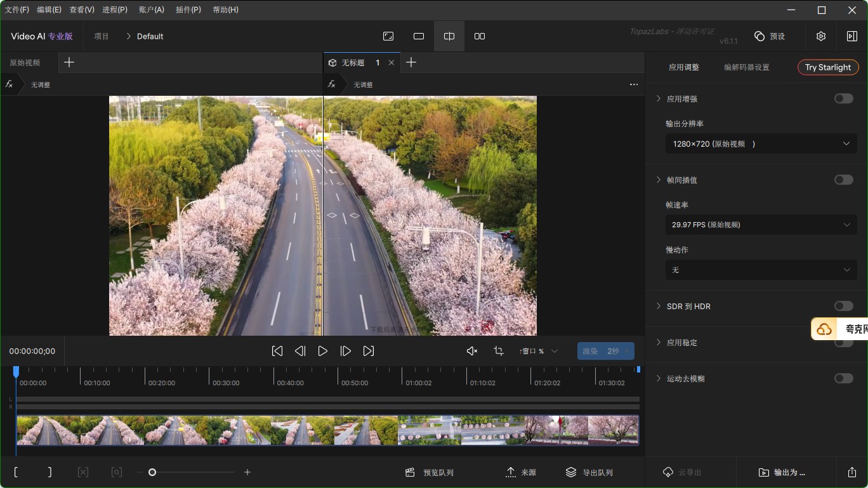Mute the preview audio
This screenshot has width=868, height=488.
pos(472,351)
